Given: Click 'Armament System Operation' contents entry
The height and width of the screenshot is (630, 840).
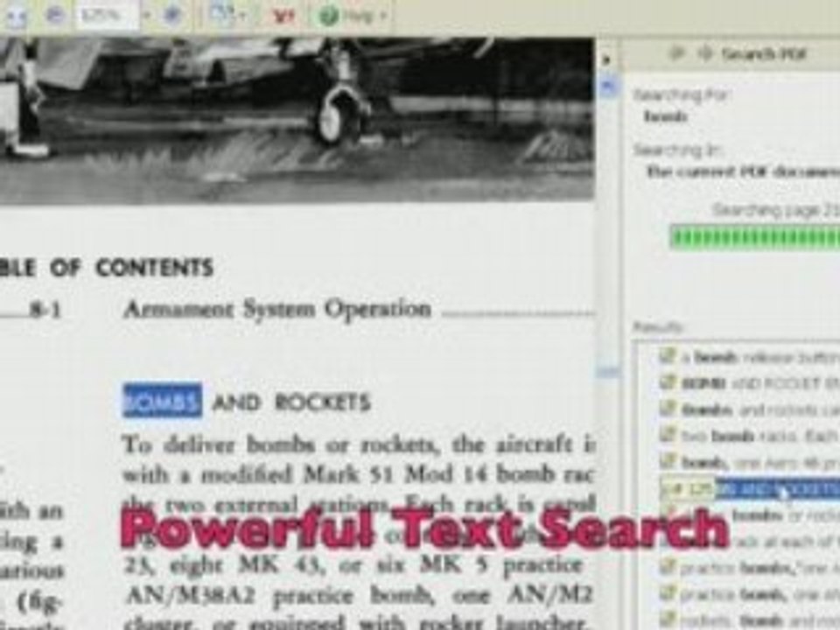Looking at the screenshot, I should tap(277, 309).
